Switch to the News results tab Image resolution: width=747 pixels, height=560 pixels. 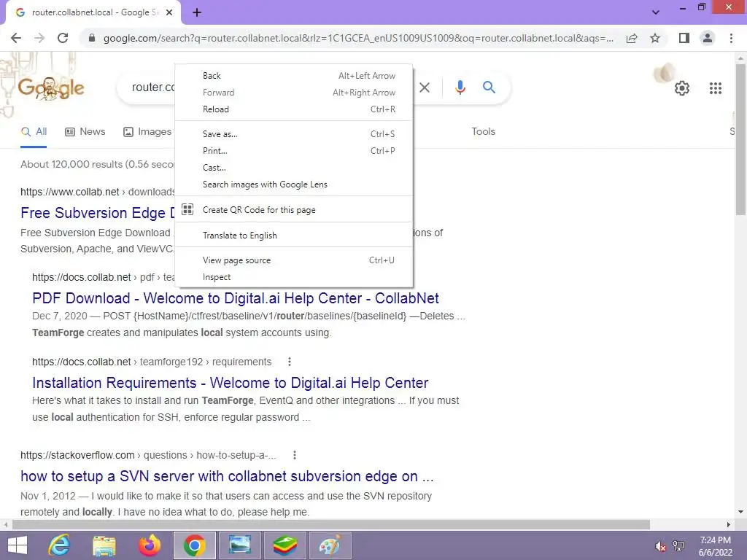(85, 131)
